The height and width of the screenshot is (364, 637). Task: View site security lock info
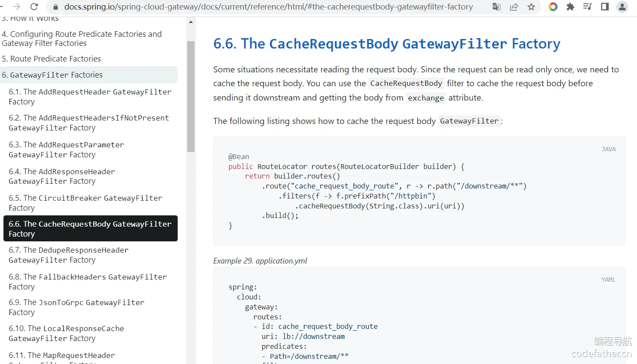55,7
